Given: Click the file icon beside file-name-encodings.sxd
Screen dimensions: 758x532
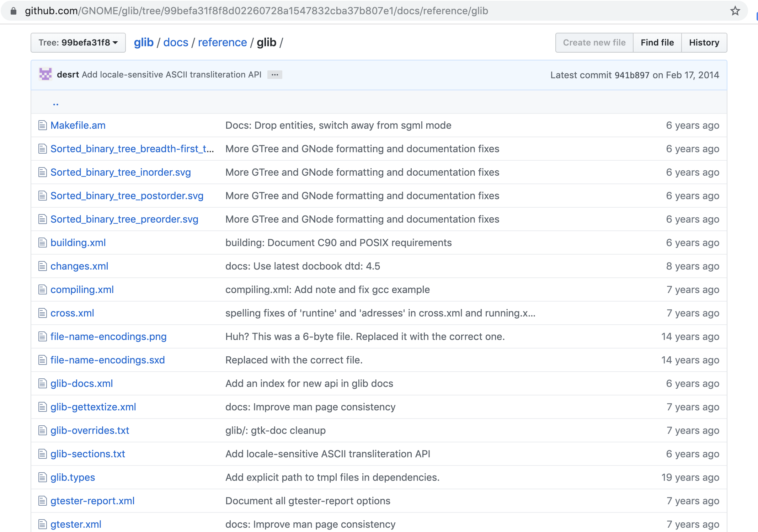Looking at the screenshot, I should click(43, 360).
